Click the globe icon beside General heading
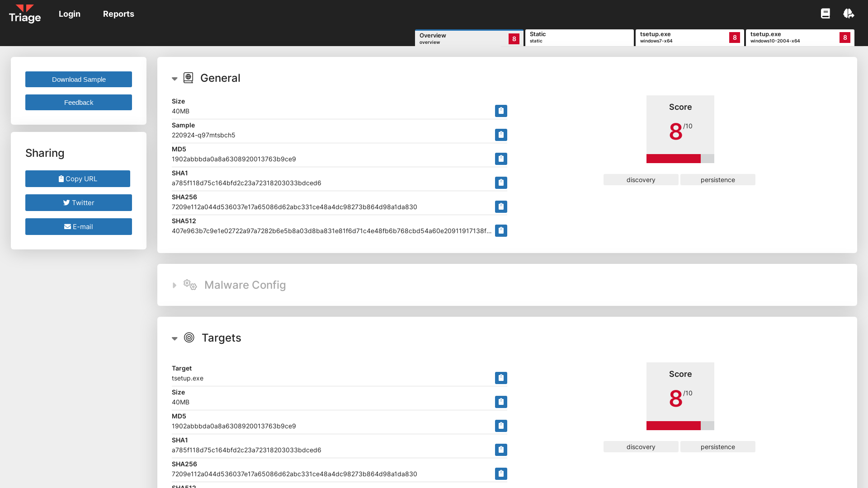The height and width of the screenshot is (488, 868). click(189, 78)
